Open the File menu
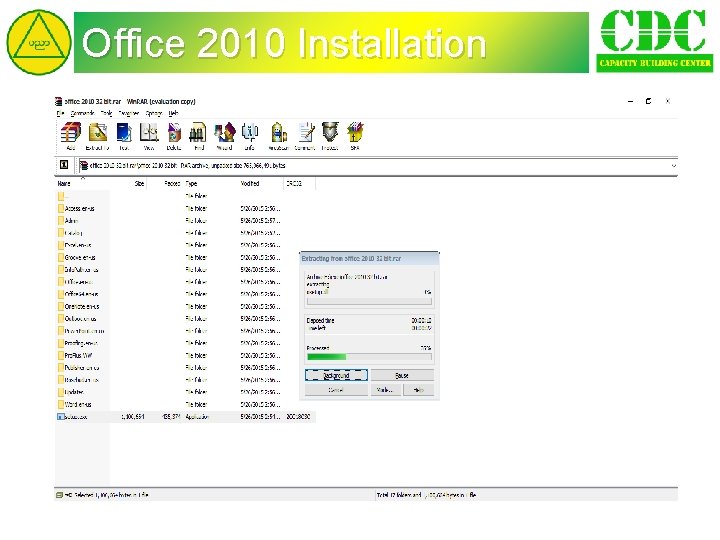 [x=60, y=113]
